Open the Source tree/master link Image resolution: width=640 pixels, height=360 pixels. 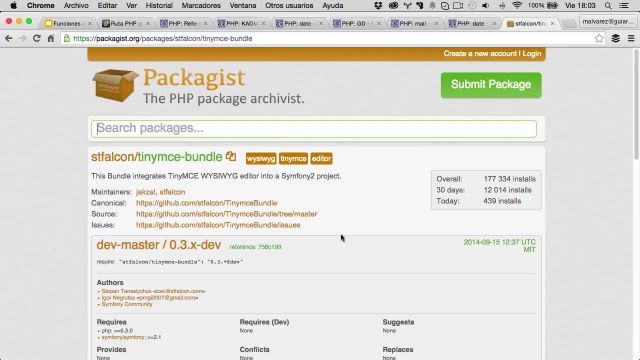[x=227, y=214]
